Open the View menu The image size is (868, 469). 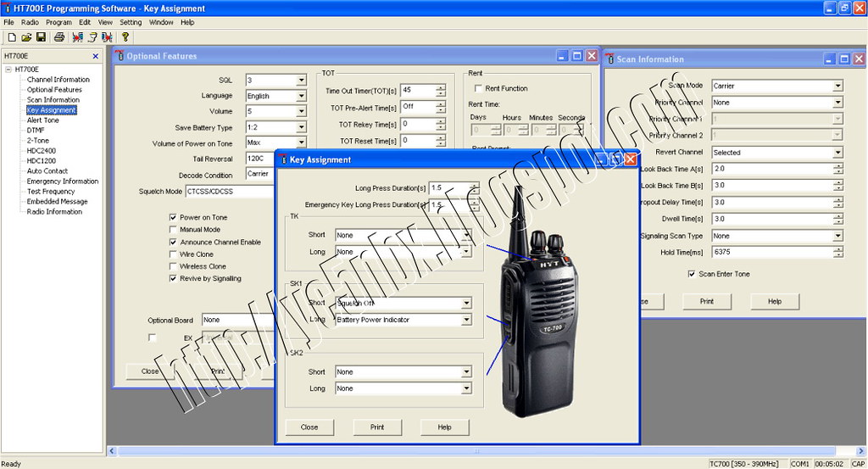(x=105, y=22)
